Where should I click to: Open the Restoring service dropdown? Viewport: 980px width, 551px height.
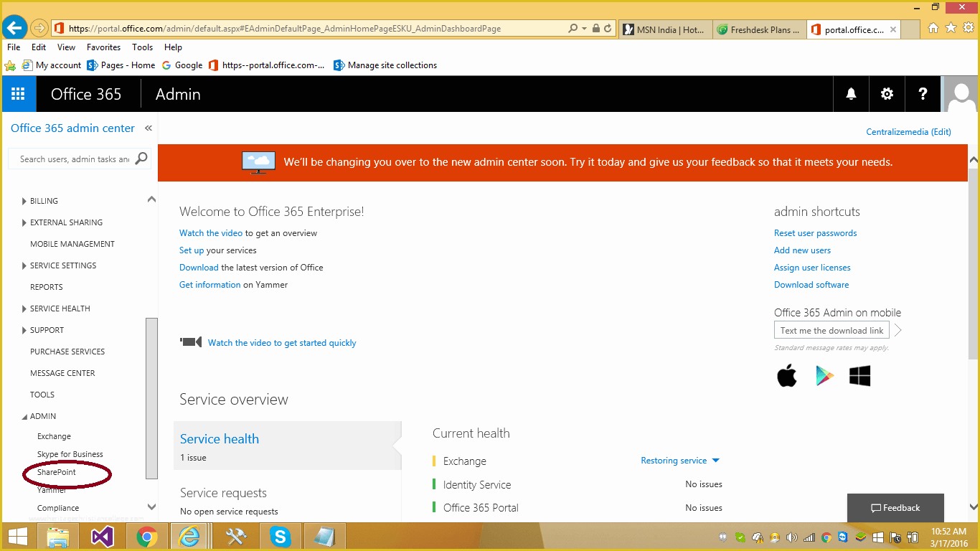coord(679,461)
